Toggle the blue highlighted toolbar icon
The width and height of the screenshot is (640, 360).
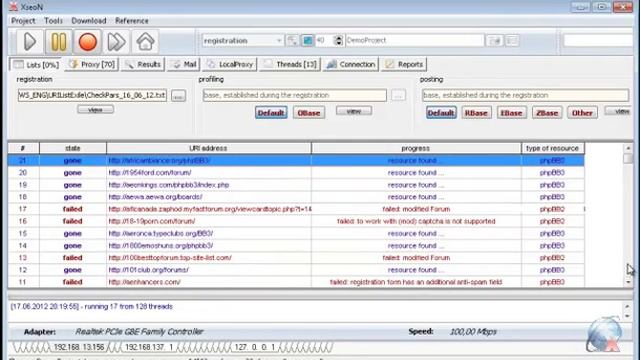[307, 40]
